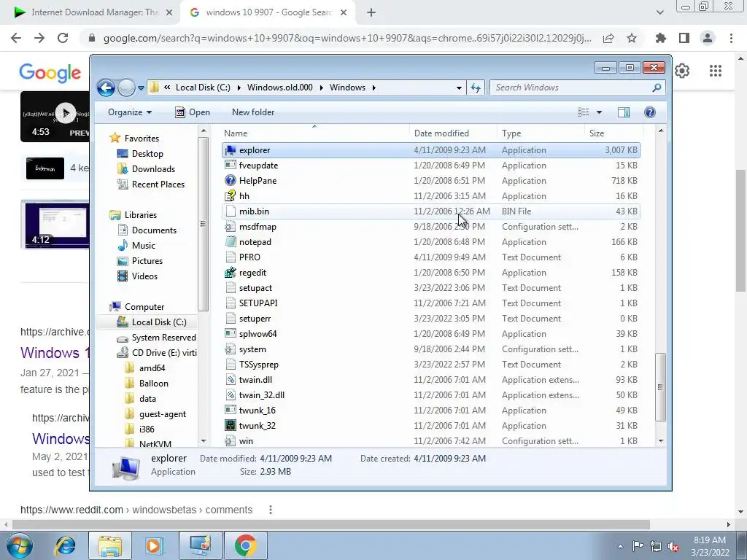Click Chrome's reload page button

63,38
